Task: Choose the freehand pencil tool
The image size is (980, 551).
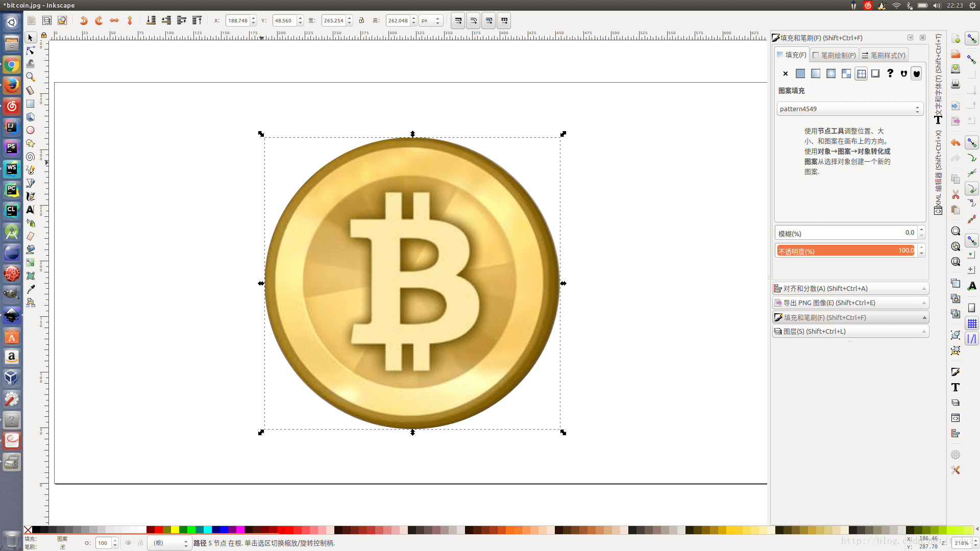Action: coord(31,170)
